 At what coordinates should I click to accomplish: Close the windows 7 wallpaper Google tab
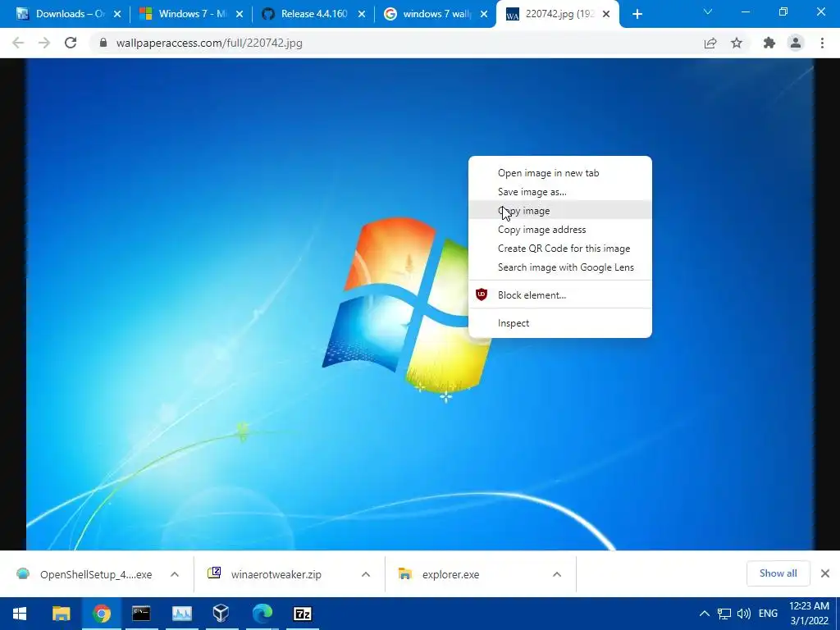coord(484,15)
